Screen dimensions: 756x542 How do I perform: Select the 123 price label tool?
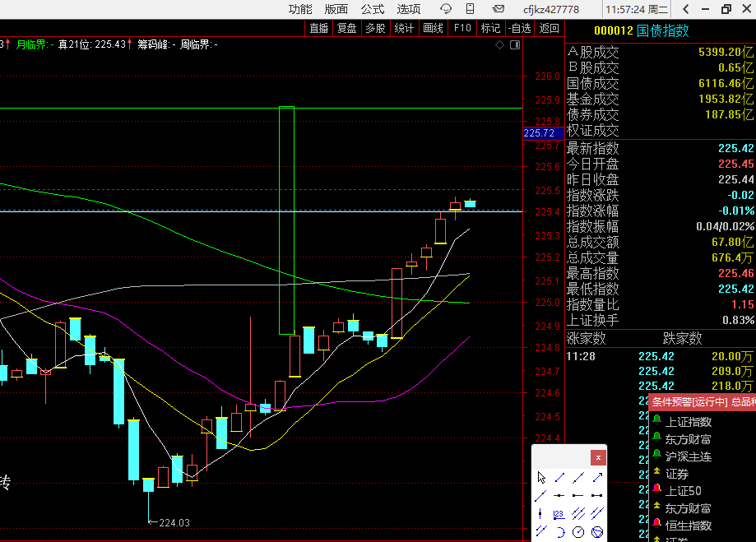pyautogui.click(x=559, y=514)
